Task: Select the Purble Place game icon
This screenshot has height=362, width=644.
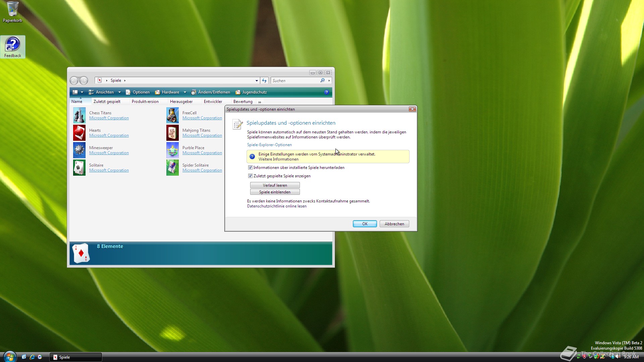Action: point(172,150)
